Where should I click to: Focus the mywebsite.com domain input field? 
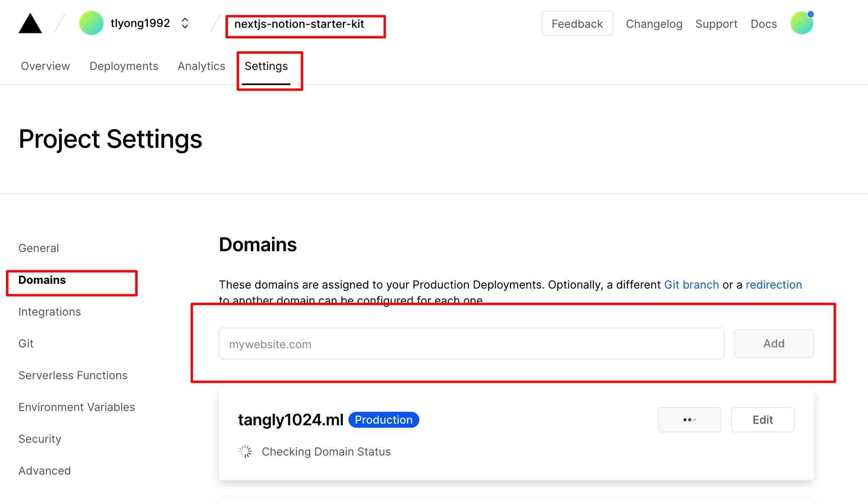pyautogui.click(x=471, y=343)
